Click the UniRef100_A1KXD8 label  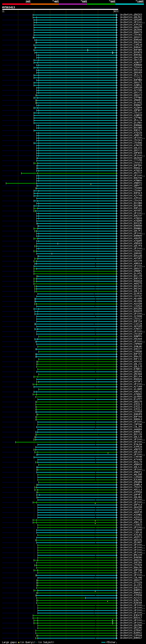coord(131,304)
